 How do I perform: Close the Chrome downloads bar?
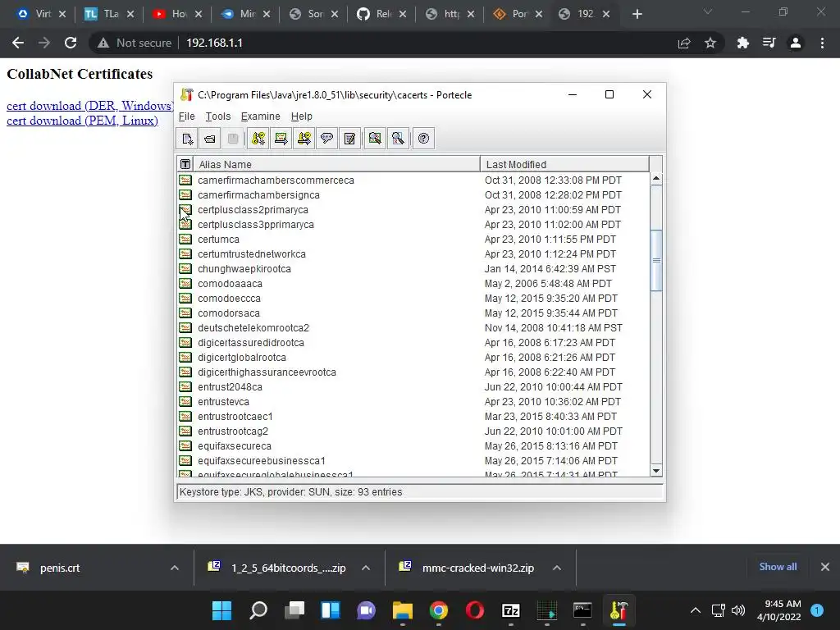825,567
